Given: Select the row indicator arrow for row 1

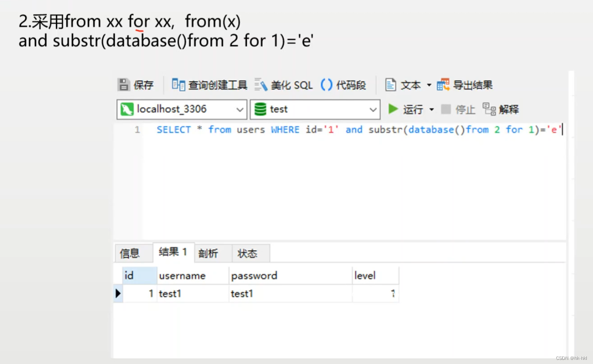Looking at the screenshot, I should pos(118,294).
